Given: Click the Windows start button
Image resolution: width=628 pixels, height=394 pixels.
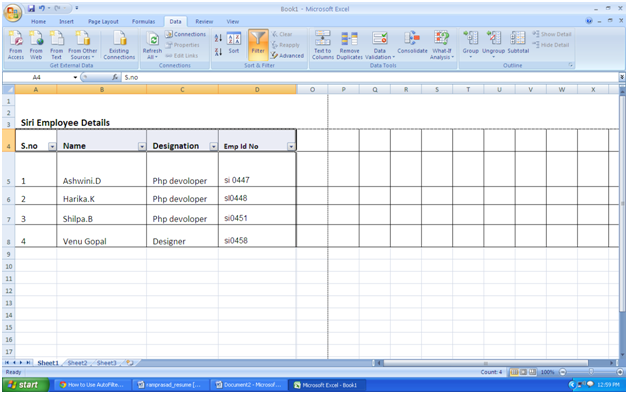Looking at the screenshot, I should [x=26, y=385].
